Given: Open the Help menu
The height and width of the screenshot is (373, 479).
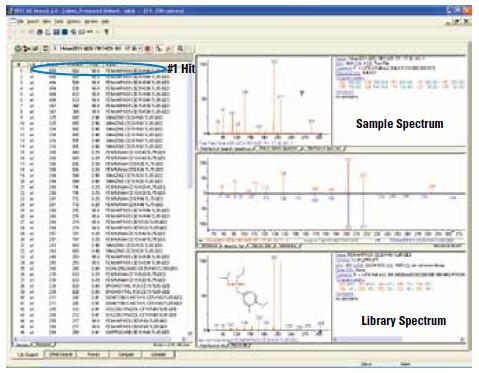Looking at the screenshot, I should point(105,22).
